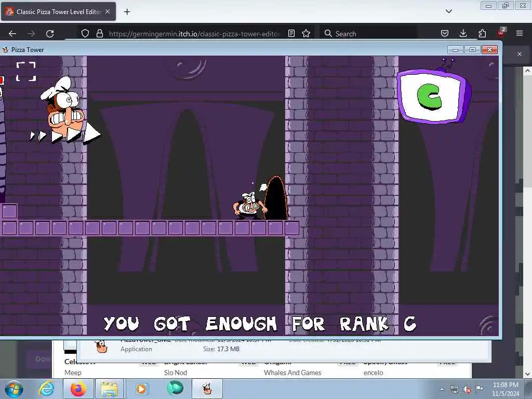Viewport: 532px width, 399px height.
Task: Click the red uBlock extension badge icon
Action: [x=501, y=32]
